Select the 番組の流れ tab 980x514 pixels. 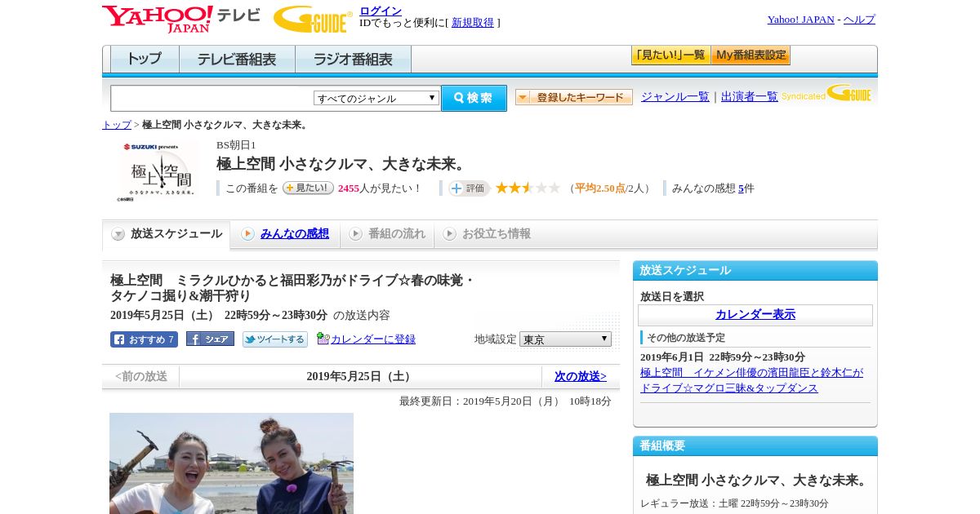click(388, 234)
